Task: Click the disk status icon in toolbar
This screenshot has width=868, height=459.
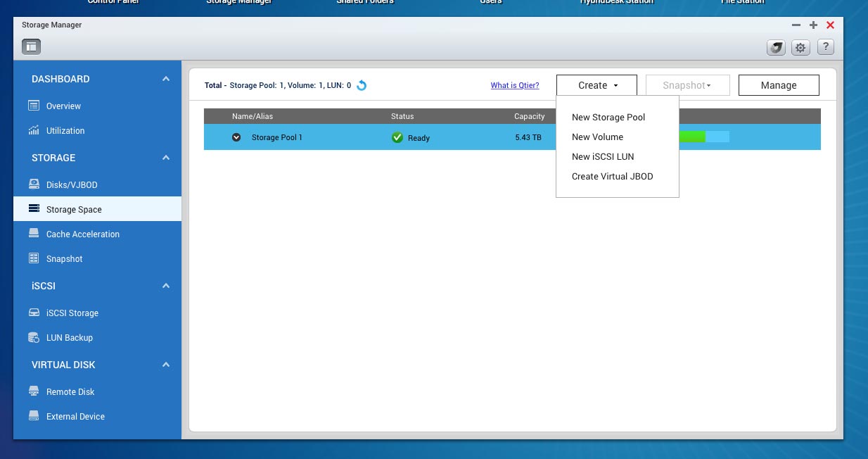Action: coord(775,47)
